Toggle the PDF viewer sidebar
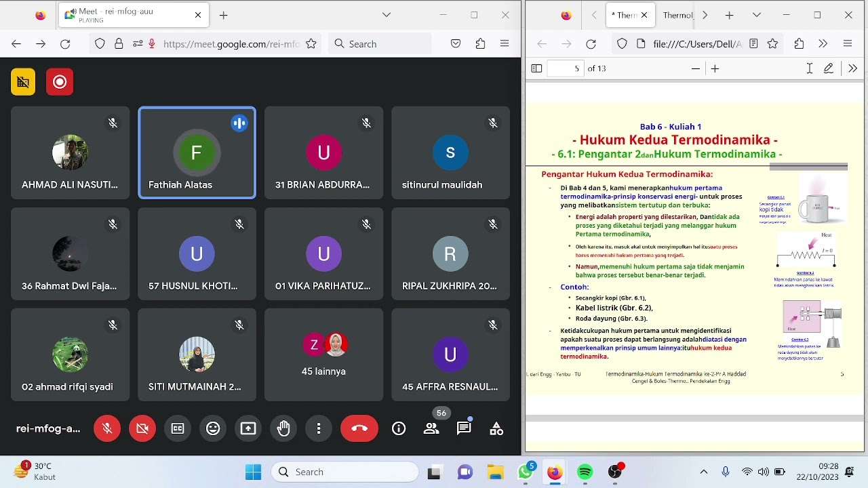This screenshot has height=488, width=868. [x=536, y=68]
